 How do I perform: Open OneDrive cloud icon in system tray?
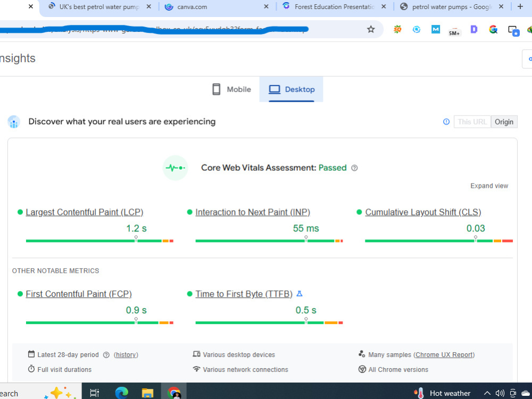[x=526, y=393]
